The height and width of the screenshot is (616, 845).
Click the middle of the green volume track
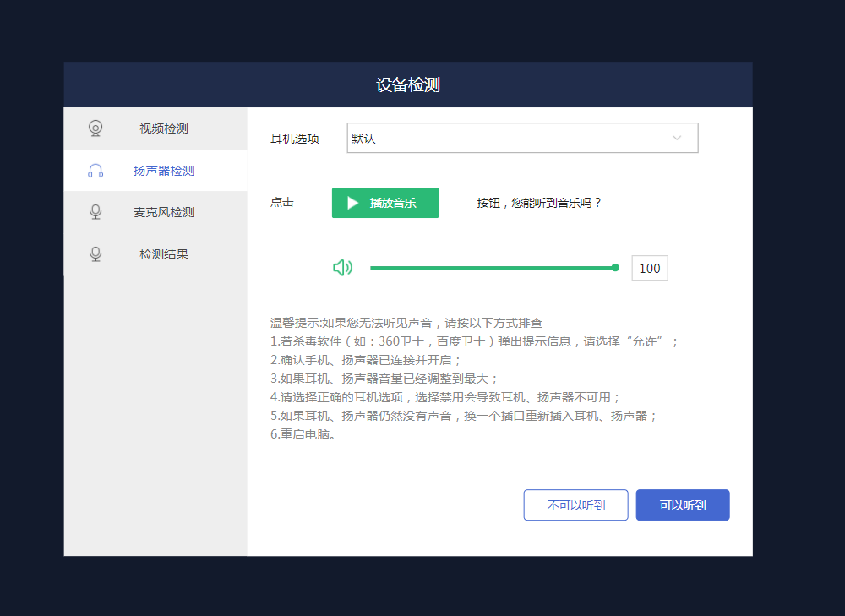[493, 268]
